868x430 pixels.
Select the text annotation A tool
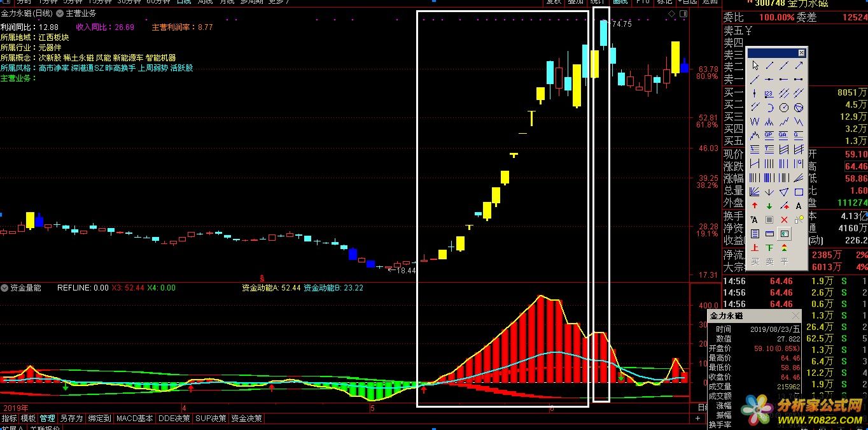(x=799, y=205)
